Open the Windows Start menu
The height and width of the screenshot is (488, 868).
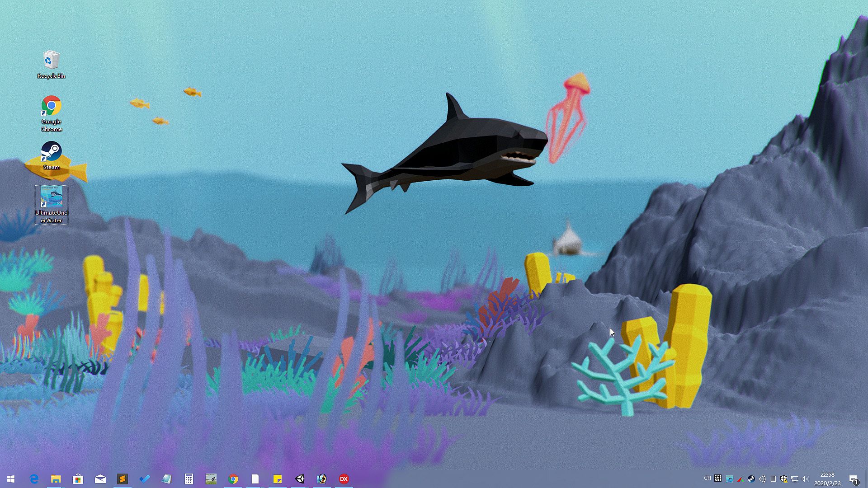(x=11, y=479)
